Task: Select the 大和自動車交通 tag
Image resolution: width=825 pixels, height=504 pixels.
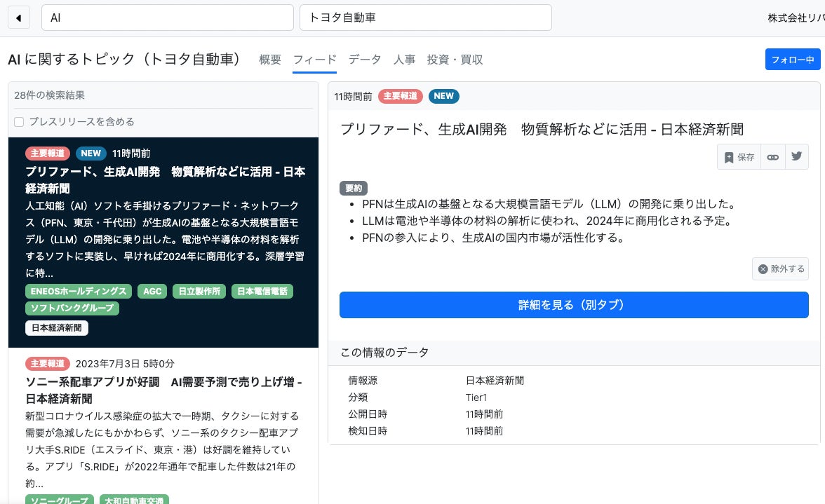Action: tap(134, 500)
